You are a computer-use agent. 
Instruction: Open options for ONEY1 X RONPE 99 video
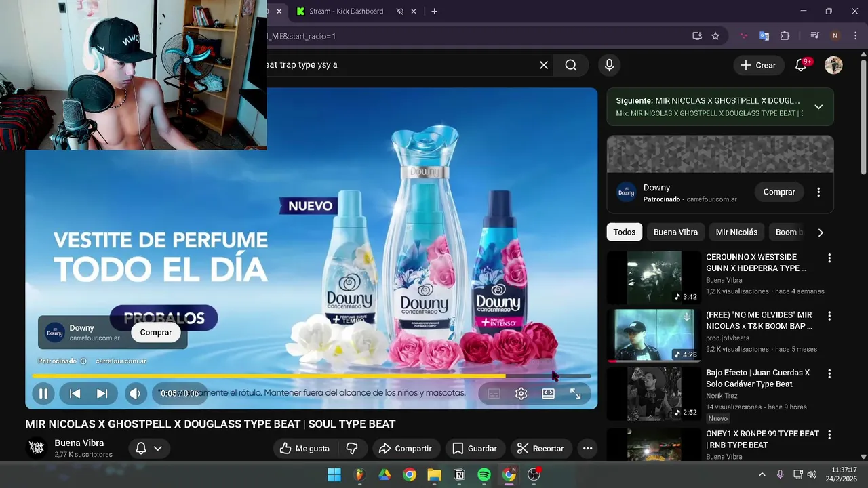[829, 434]
